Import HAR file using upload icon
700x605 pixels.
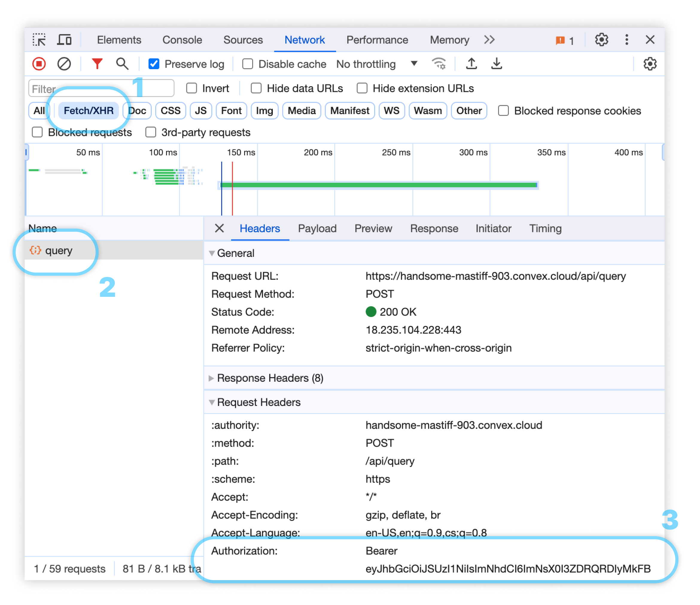[x=472, y=63]
